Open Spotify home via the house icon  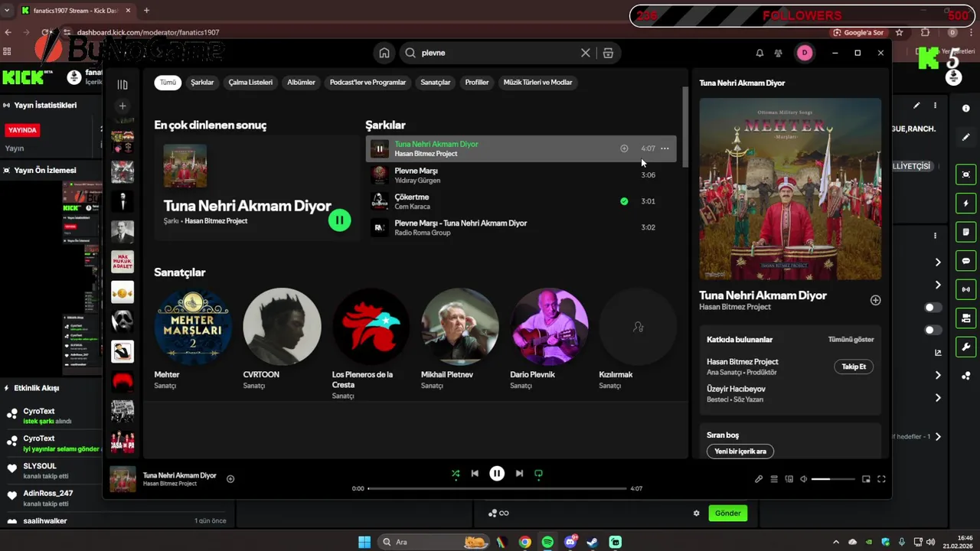pos(384,53)
